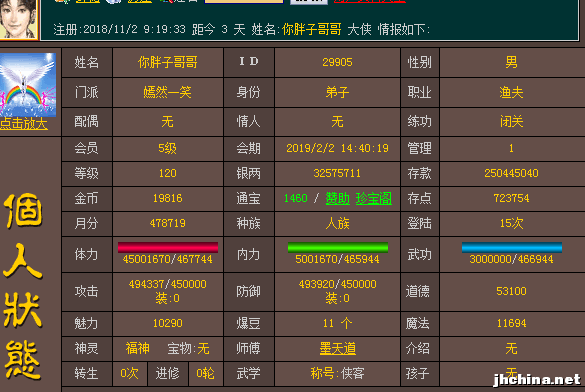Click the registration date 2018/11/2 9:19:33
The height and width of the screenshot is (392, 585).
134,29
